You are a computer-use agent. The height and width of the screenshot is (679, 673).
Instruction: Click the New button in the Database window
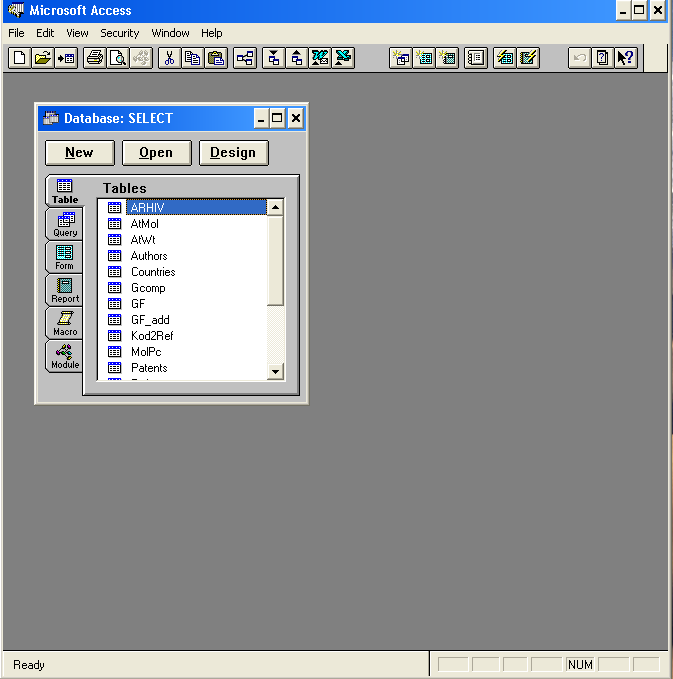(x=80, y=152)
